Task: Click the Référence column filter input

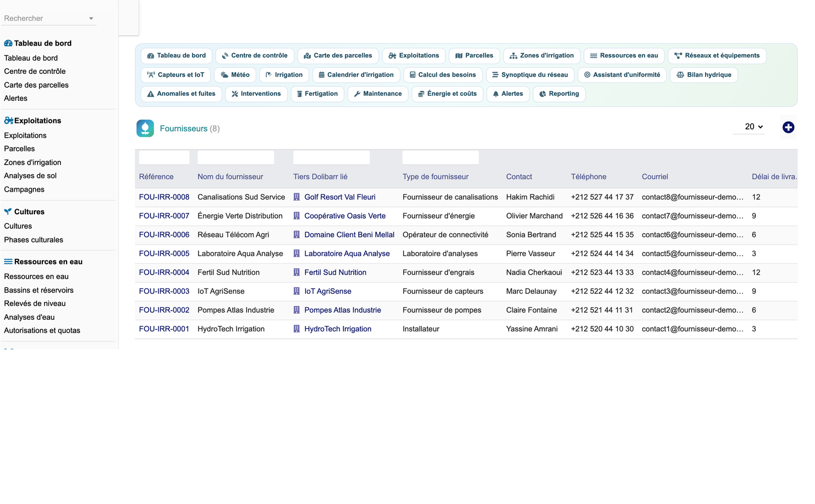Action: (164, 157)
